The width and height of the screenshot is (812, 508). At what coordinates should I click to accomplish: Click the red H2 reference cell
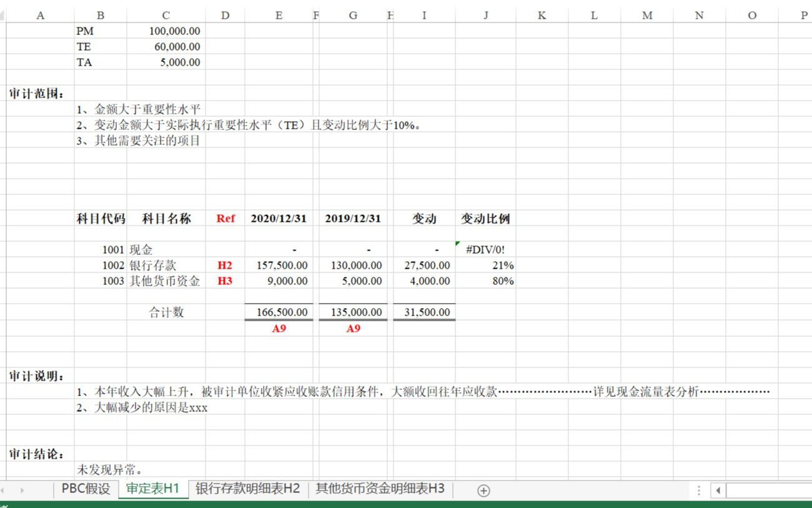225,265
